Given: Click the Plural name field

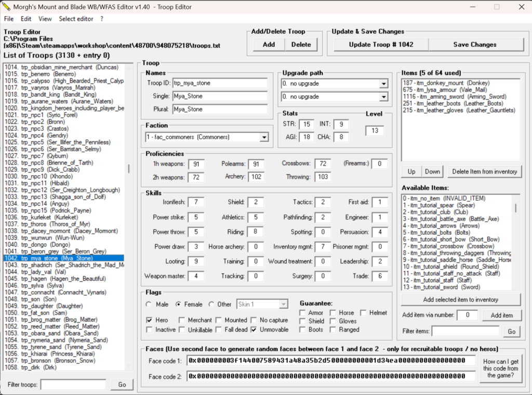Looking at the screenshot, I should (220, 109).
